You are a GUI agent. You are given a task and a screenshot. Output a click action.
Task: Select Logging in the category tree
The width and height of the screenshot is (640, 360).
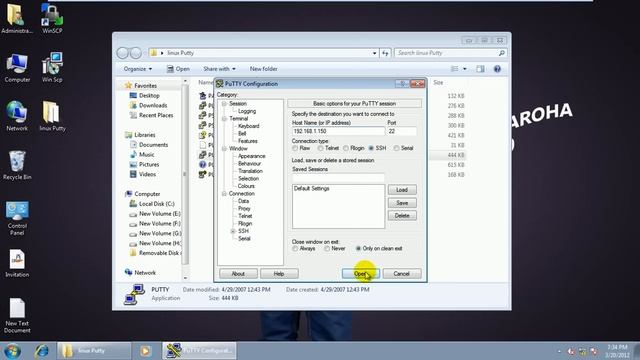click(247, 111)
